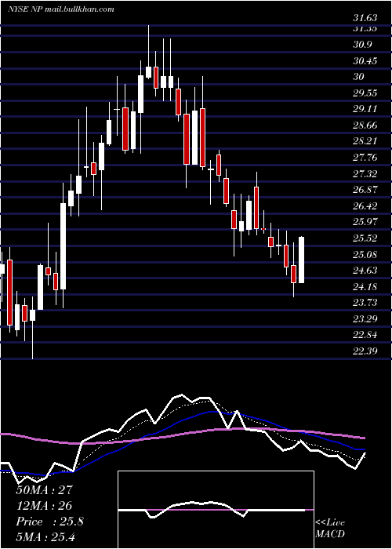Click the 50MA : 27 indicator text
Image resolution: width=392 pixels, height=549 pixels.
click(x=44, y=489)
